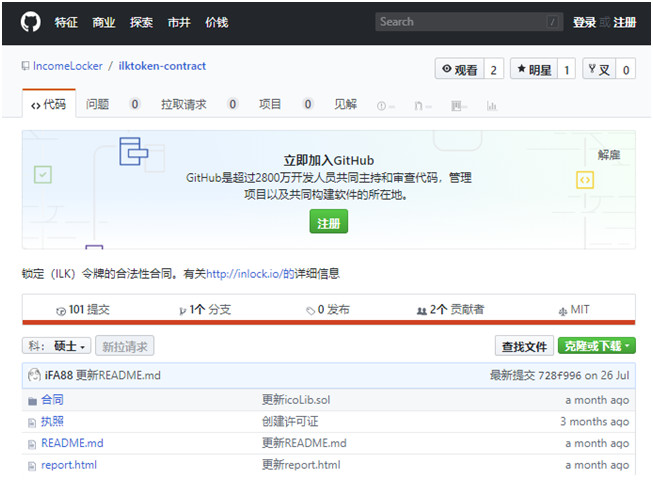
Task: Select the 代码 code tab
Action: point(49,104)
